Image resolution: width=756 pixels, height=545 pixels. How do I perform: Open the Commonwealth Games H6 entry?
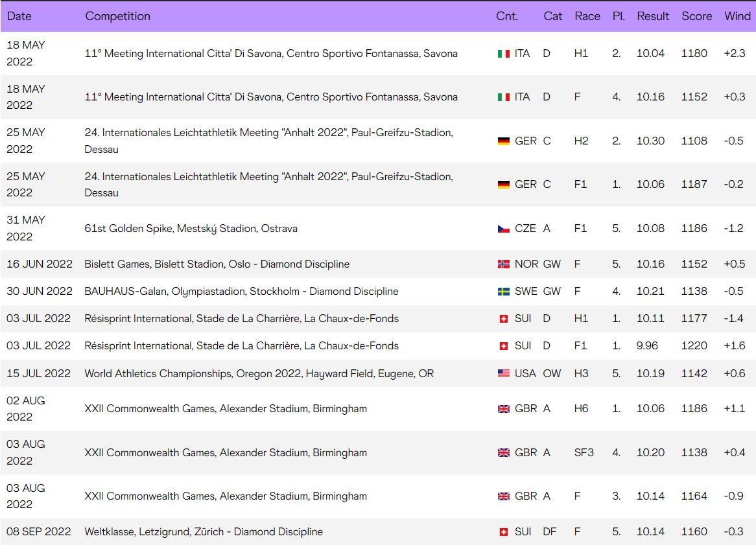[x=226, y=409]
